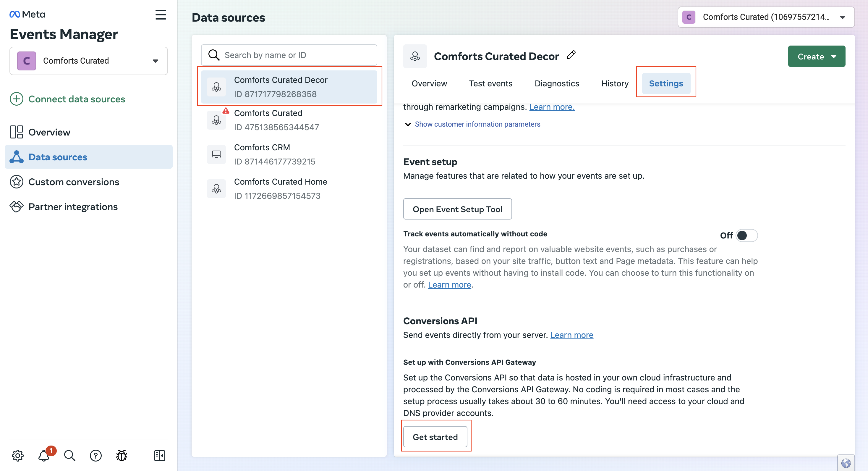
Task: Switch to the History tab
Action: coord(615,83)
